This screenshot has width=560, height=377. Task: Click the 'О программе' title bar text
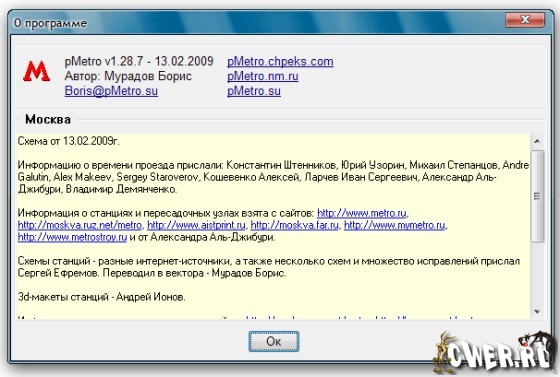tap(50, 23)
